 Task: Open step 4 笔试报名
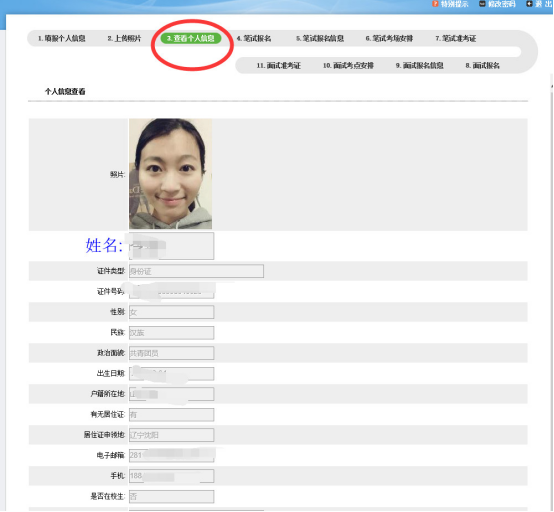click(x=254, y=38)
